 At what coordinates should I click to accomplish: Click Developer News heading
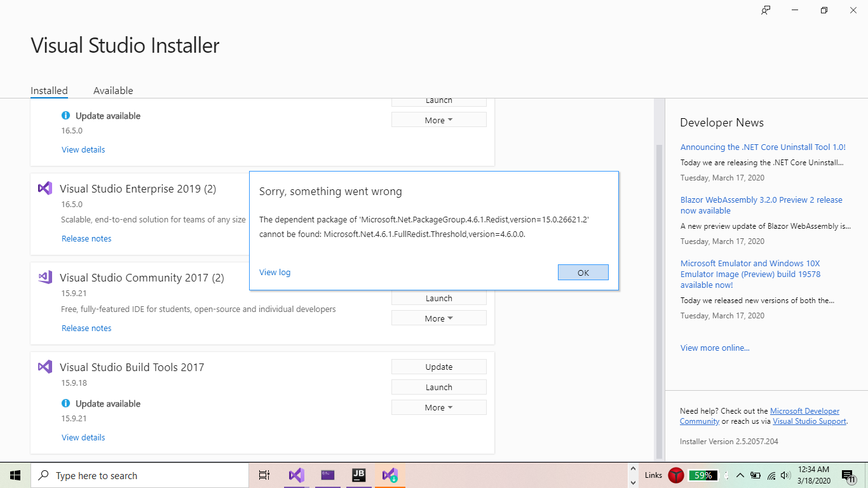tap(722, 123)
